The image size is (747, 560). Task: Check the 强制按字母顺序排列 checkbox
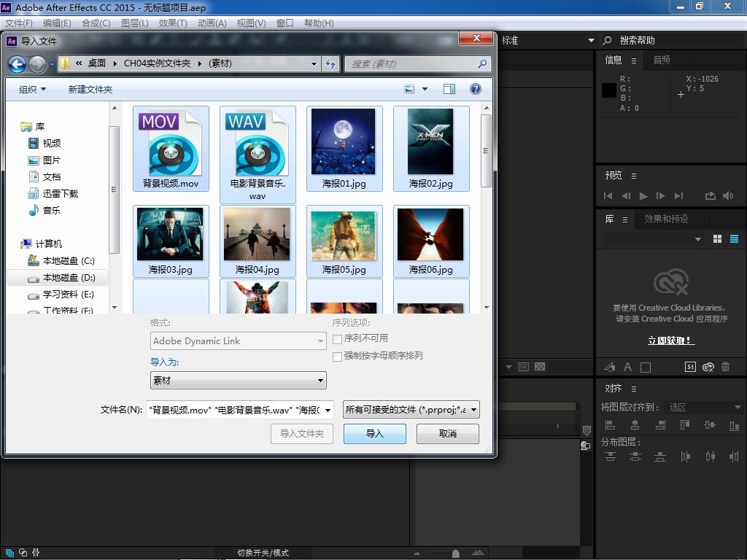(x=337, y=356)
